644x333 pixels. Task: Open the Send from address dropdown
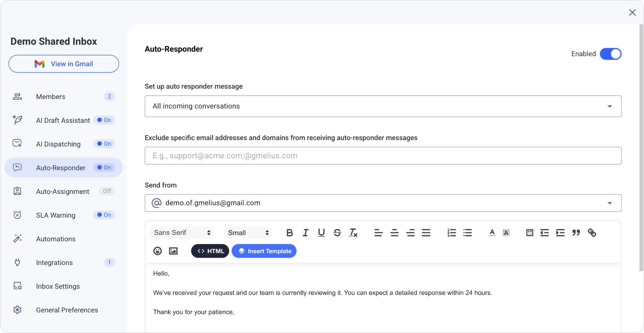(x=383, y=203)
